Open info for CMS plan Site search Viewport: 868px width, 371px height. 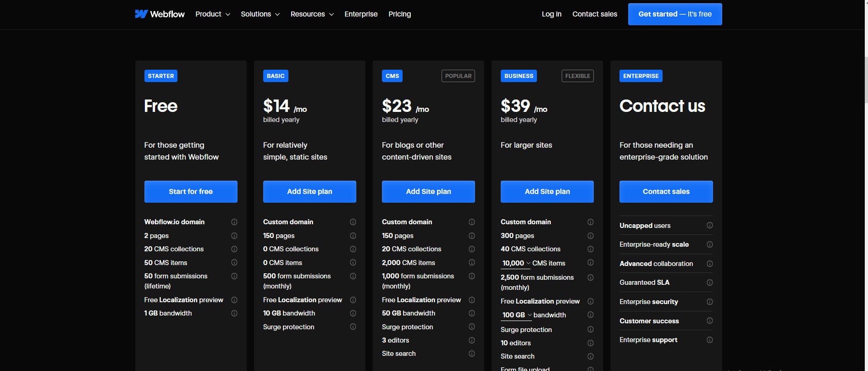[472, 354]
